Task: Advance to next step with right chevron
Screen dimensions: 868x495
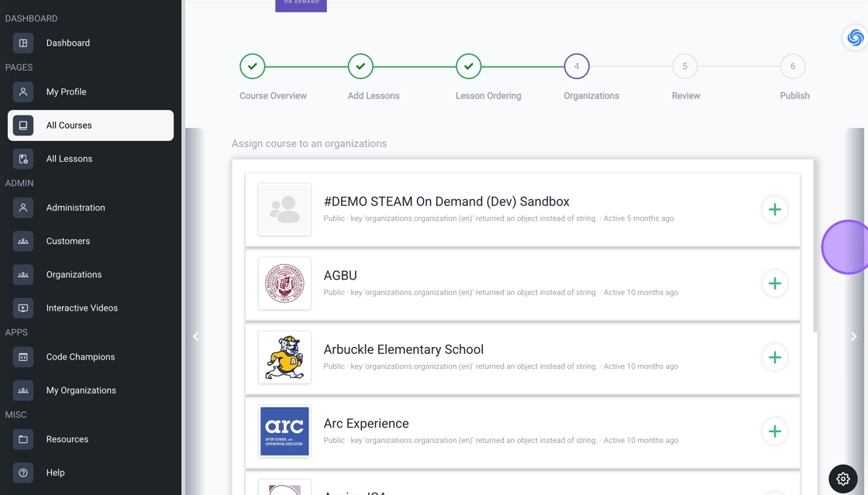Action: [853, 336]
